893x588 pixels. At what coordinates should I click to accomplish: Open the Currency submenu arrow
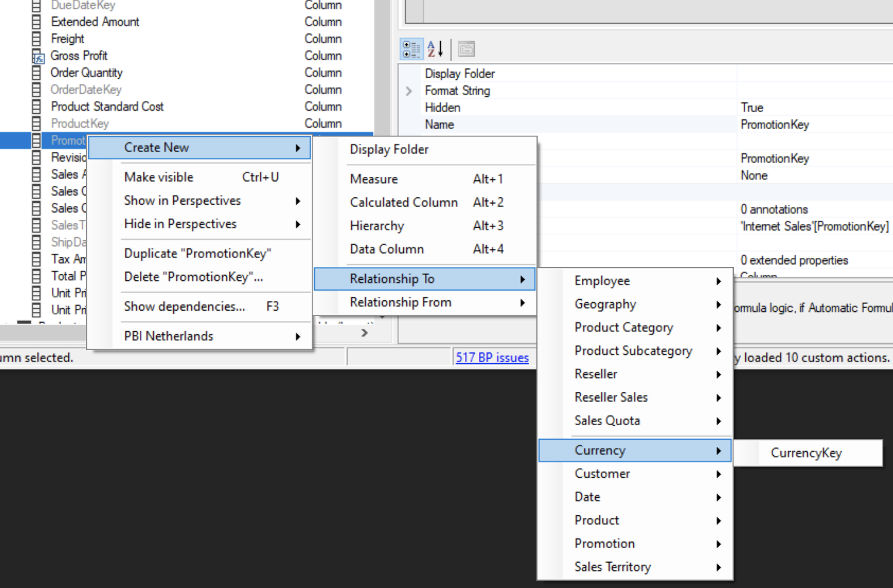(718, 451)
